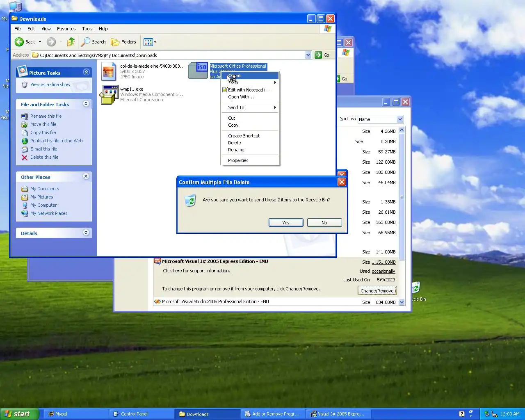Expand the Details panel
The width and height of the screenshot is (525, 420).
pos(86,233)
